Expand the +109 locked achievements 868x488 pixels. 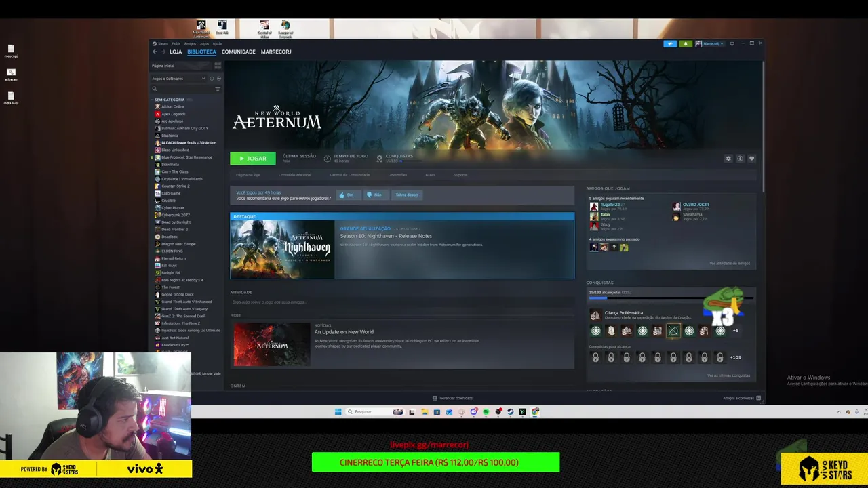(x=736, y=357)
